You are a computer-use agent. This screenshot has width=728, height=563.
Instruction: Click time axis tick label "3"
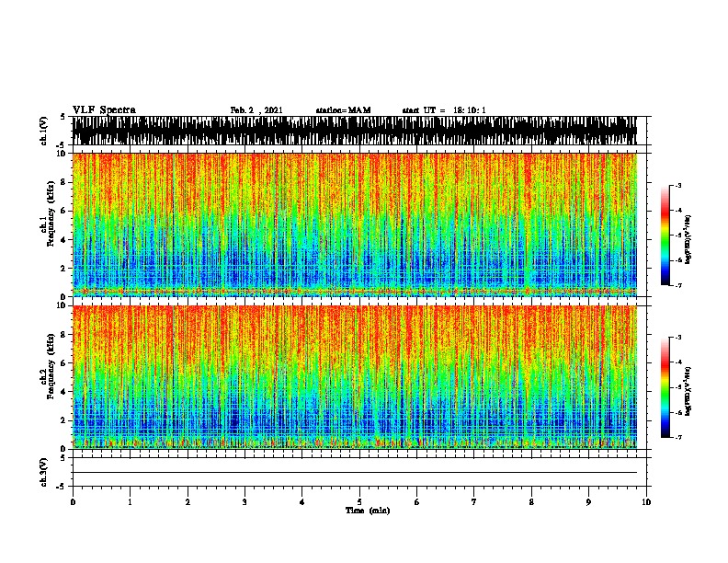[245, 502]
